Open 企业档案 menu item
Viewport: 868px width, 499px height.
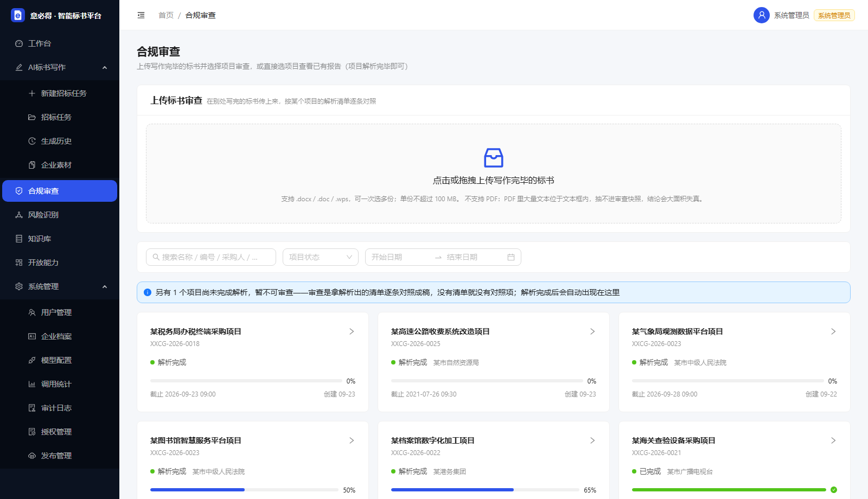tap(60, 336)
